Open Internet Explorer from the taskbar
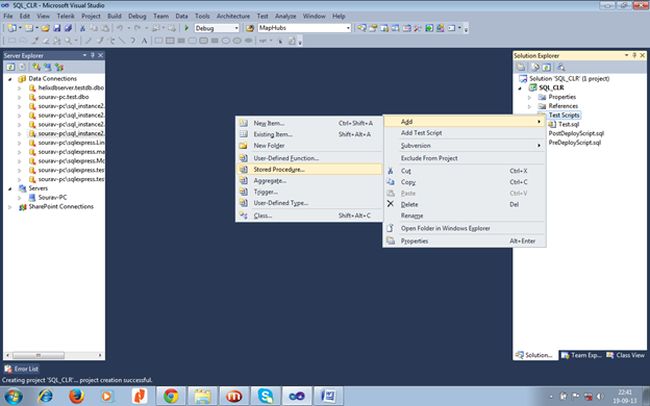 [45, 396]
